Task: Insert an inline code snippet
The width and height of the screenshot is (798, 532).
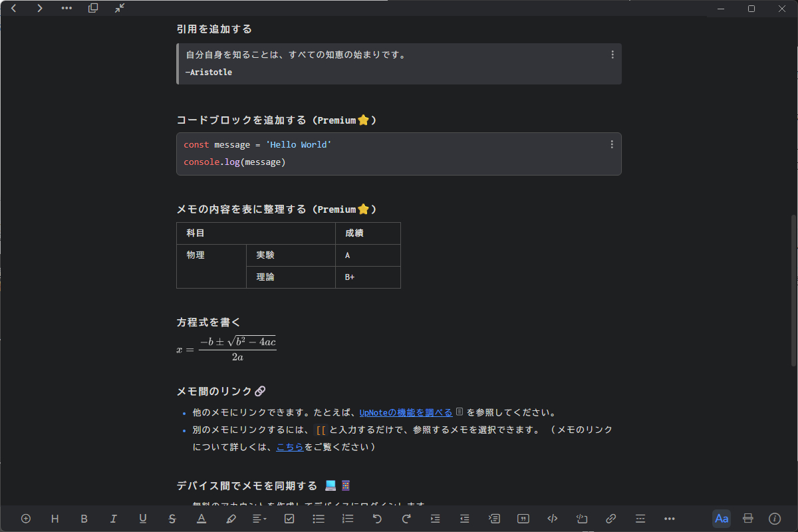Action: (553, 519)
